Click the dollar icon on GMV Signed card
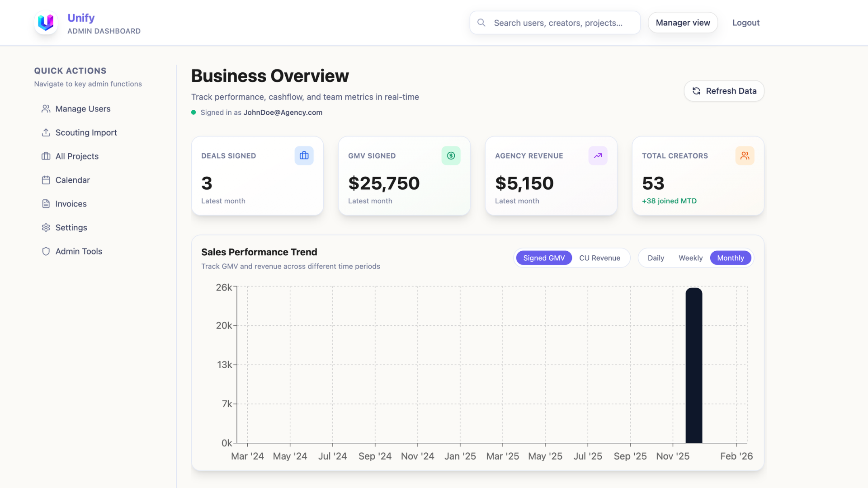The image size is (868, 488). [x=451, y=155]
